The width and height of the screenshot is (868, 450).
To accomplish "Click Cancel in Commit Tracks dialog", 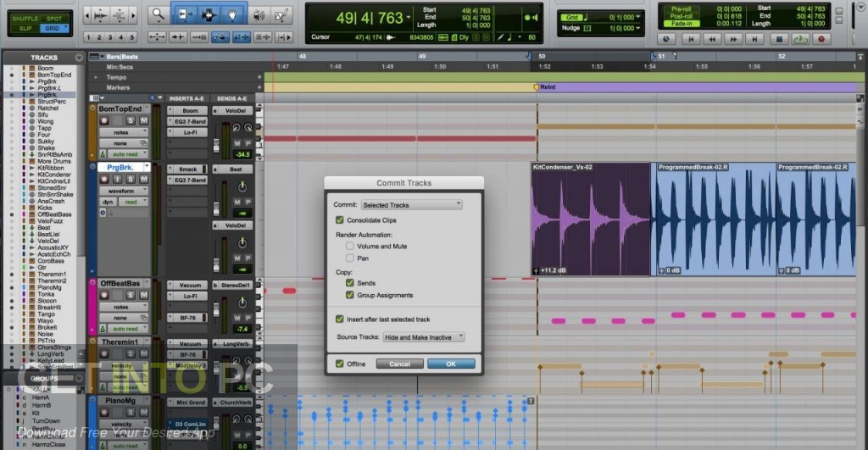I will (x=400, y=364).
